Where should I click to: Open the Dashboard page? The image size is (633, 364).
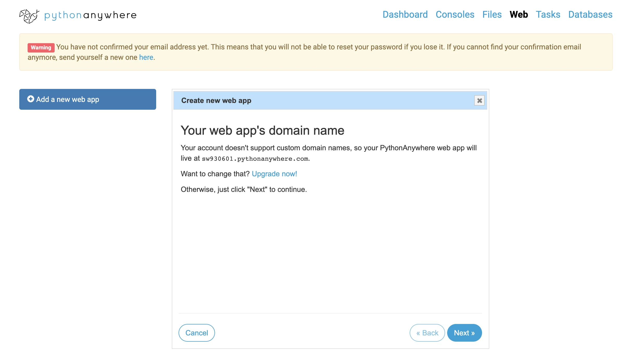tap(405, 15)
